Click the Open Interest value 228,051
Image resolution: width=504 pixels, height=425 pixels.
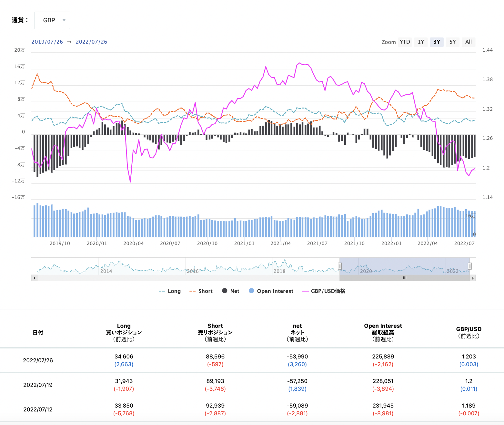click(383, 381)
